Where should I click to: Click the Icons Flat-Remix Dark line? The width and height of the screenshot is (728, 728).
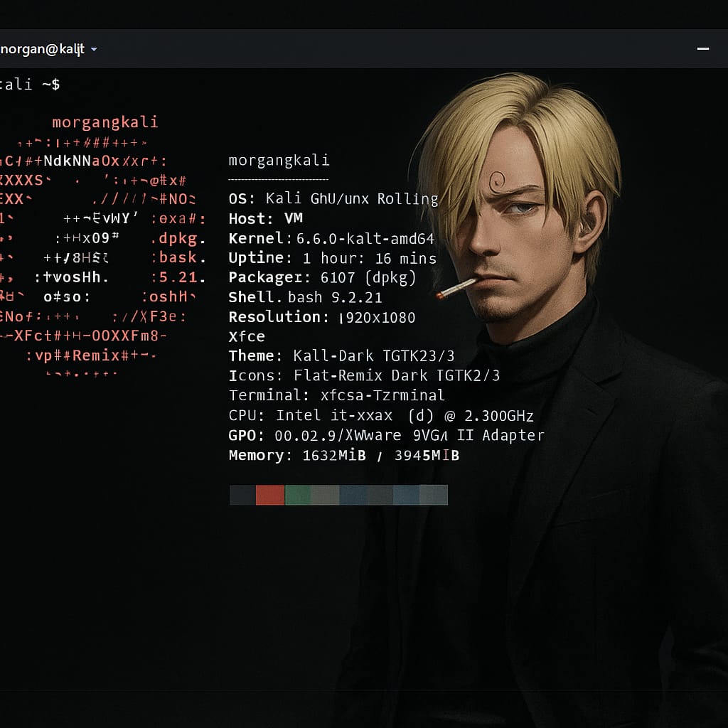pyautogui.click(x=364, y=375)
